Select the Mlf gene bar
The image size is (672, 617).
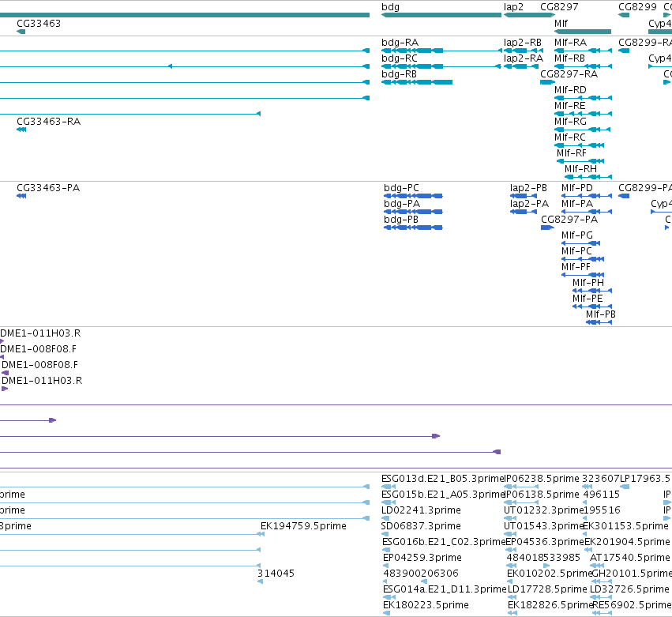(583, 32)
